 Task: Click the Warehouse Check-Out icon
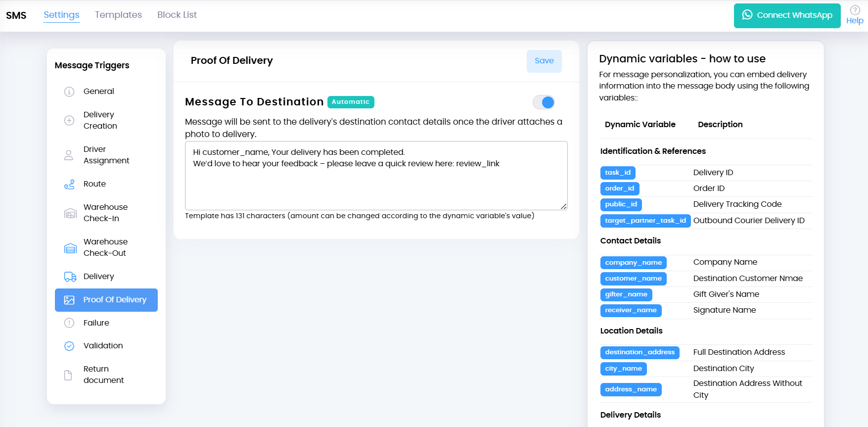click(70, 247)
